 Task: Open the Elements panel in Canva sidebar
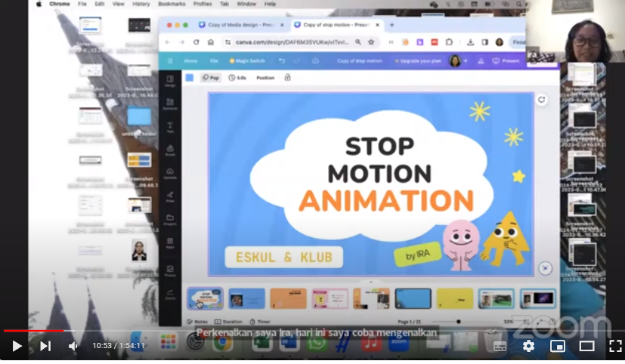[170, 103]
